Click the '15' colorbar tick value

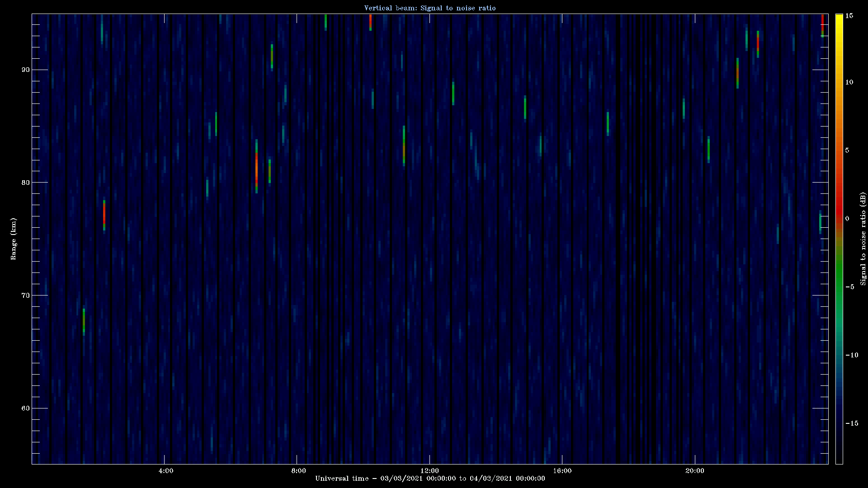(849, 16)
